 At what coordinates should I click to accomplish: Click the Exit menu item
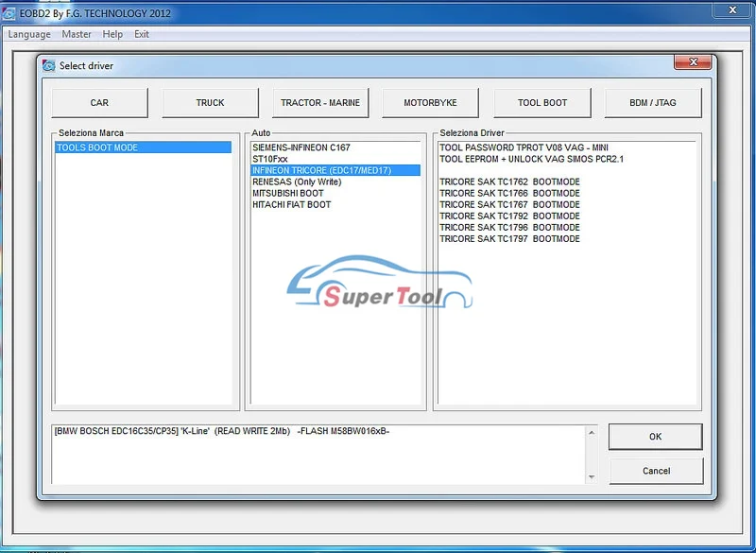(x=141, y=34)
